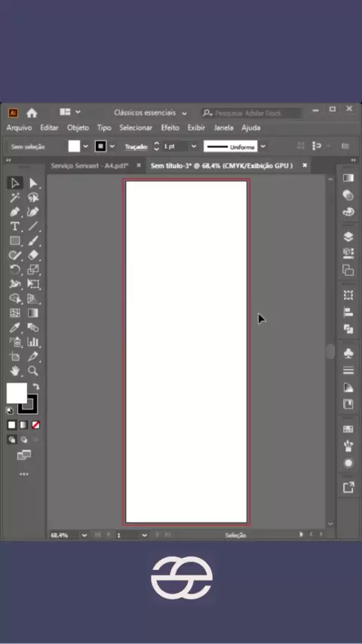Swap fill and stroke colors

pyautogui.click(x=35, y=387)
